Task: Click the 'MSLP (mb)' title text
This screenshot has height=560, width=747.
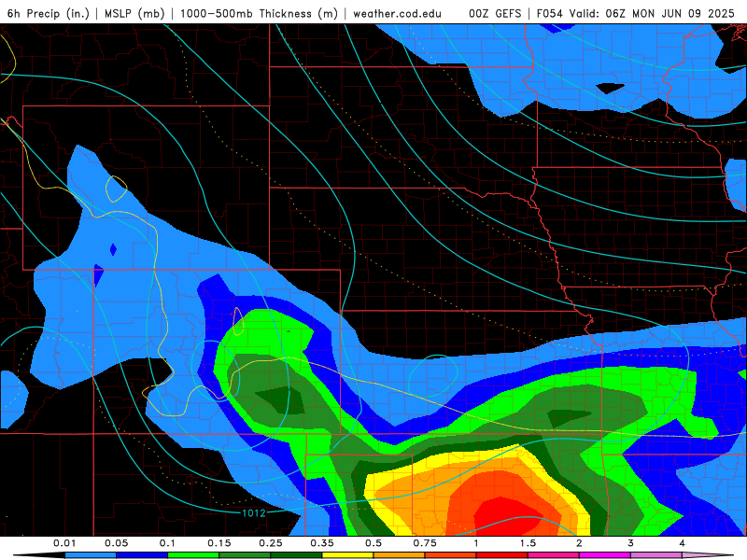Action: tap(134, 13)
